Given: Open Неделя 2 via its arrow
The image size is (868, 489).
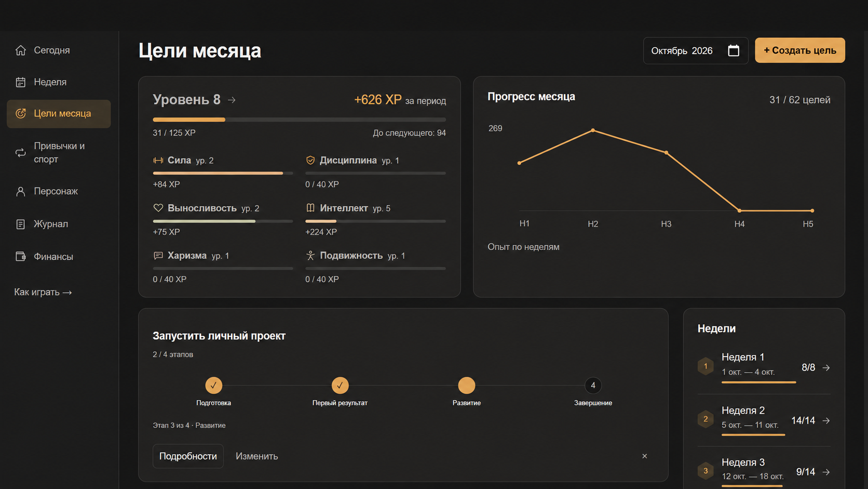Looking at the screenshot, I should (x=826, y=420).
